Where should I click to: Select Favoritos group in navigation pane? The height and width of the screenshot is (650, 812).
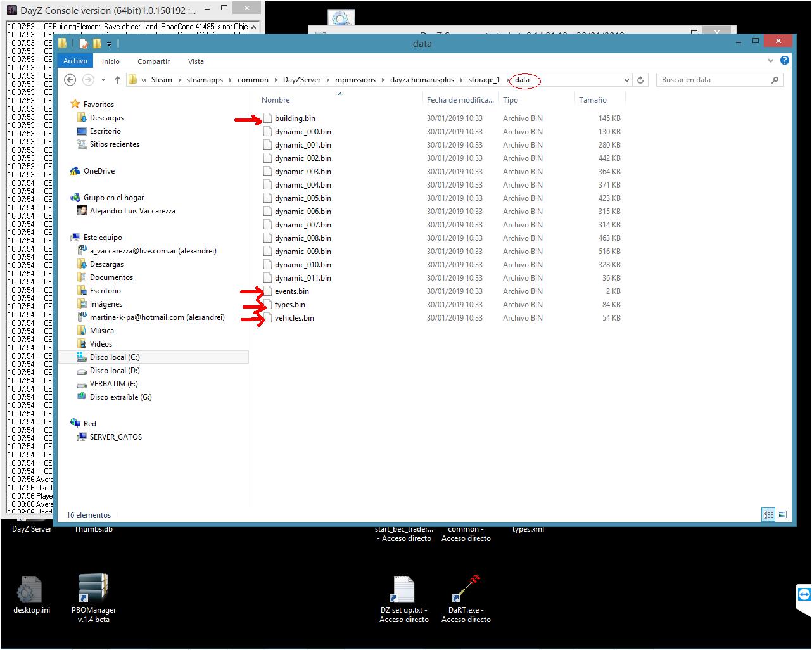click(x=98, y=105)
